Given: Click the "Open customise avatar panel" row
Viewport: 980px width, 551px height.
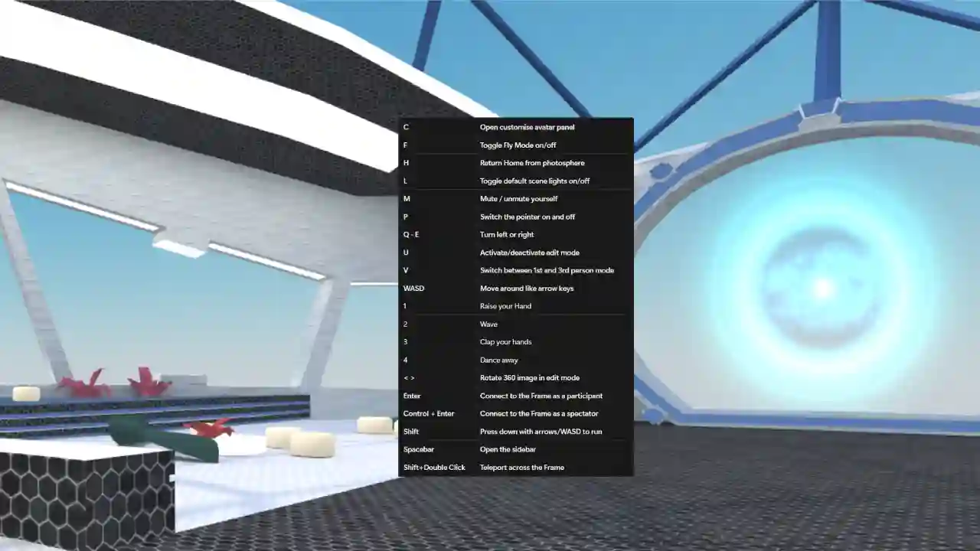Looking at the screenshot, I should coord(527,127).
